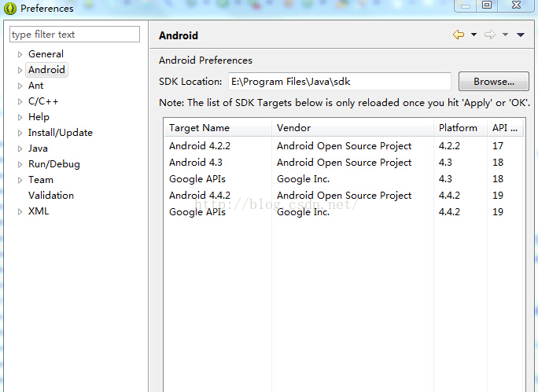This screenshot has height=392, width=538.
Task: Expand the Java tree node
Action: (x=20, y=148)
